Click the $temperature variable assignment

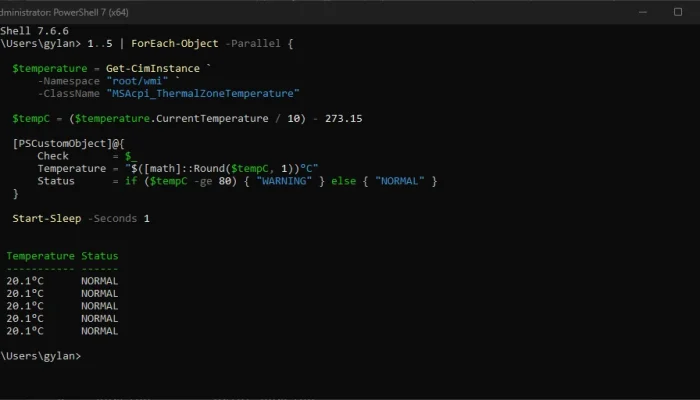[50, 68]
